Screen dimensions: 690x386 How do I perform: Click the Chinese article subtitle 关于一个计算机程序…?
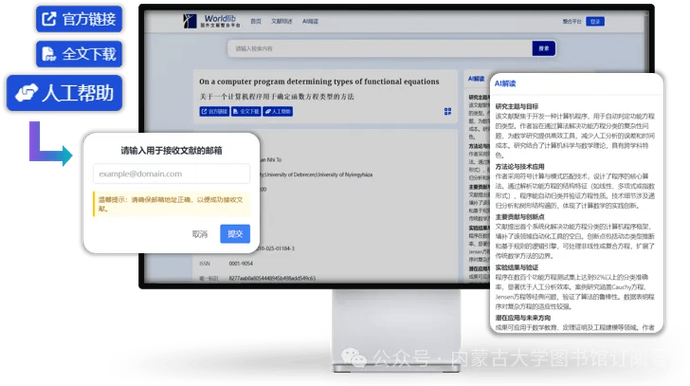[x=276, y=96]
